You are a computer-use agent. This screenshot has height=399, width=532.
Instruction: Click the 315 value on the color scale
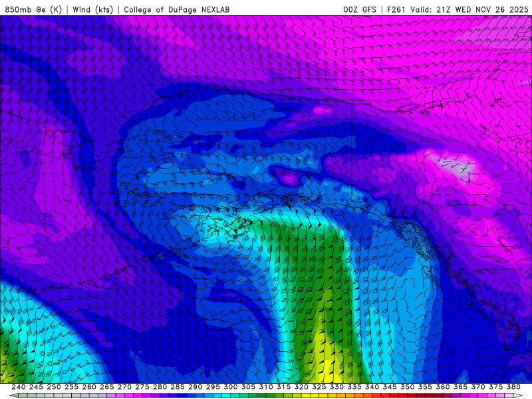[x=284, y=387]
